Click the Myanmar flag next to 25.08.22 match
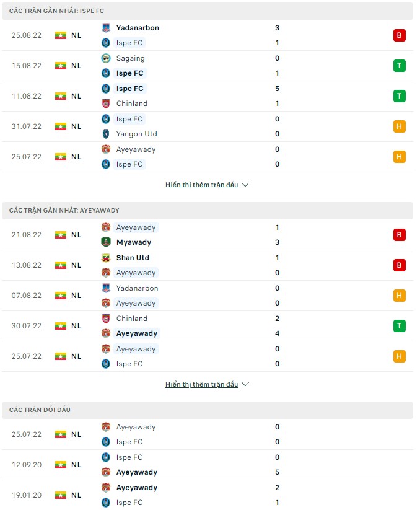 tap(60, 35)
